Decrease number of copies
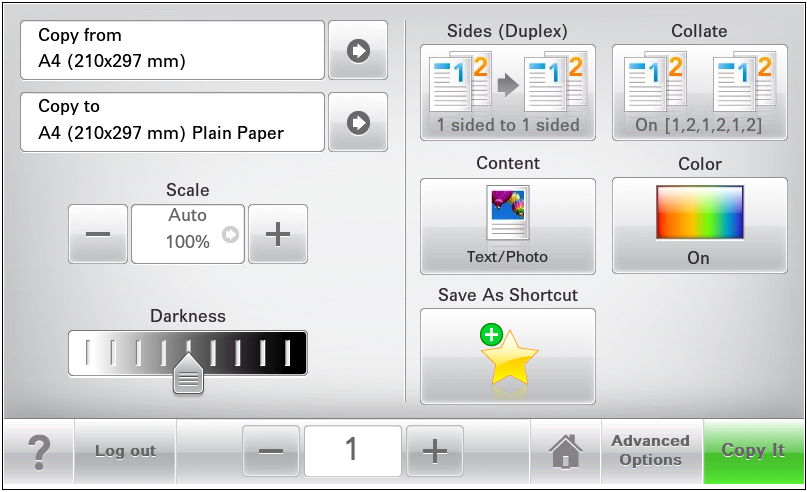Image resolution: width=807 pixels, height=492 pixels. [x=270, y=451]
